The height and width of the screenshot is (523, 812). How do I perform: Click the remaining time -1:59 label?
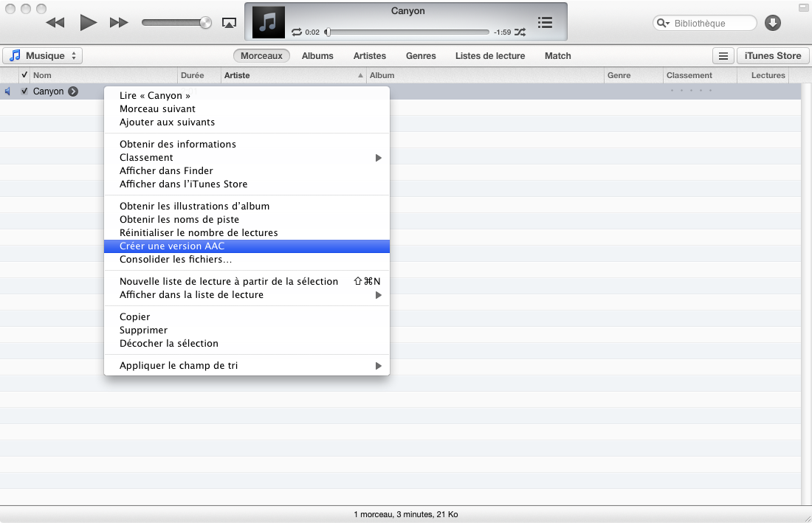coord(502,32)
